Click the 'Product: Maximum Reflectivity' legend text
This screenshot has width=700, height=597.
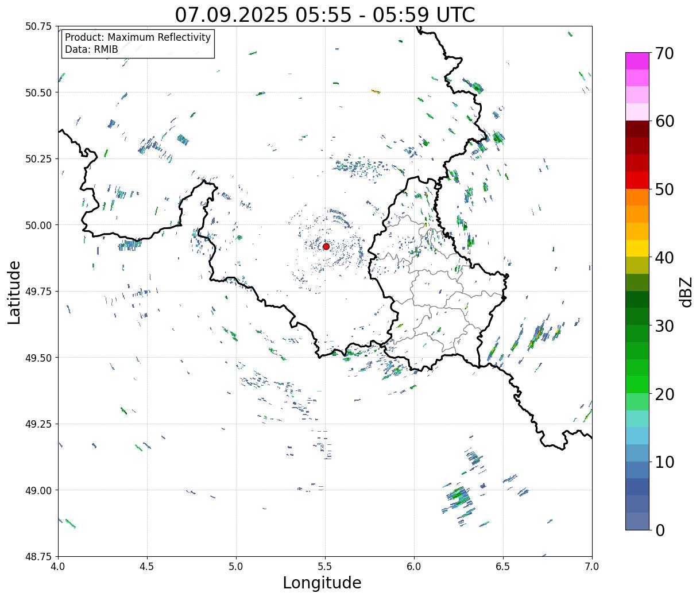click(138, 37)
